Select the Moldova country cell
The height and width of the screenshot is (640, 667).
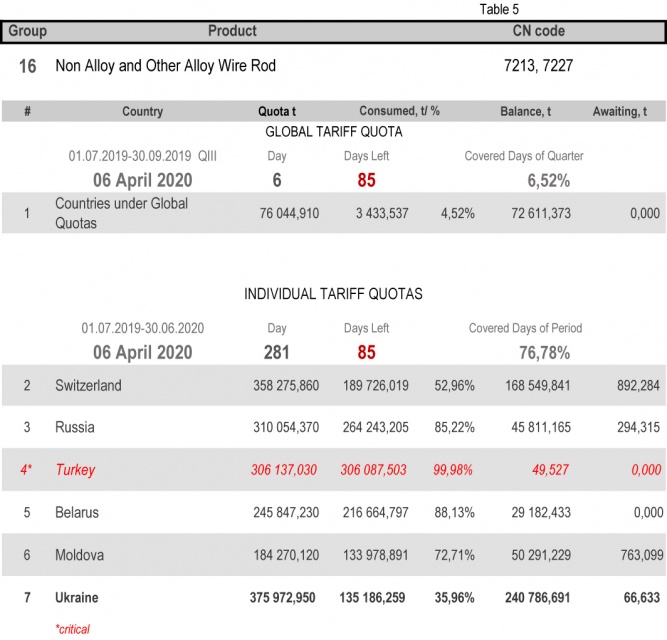click(x=79, y=554)
